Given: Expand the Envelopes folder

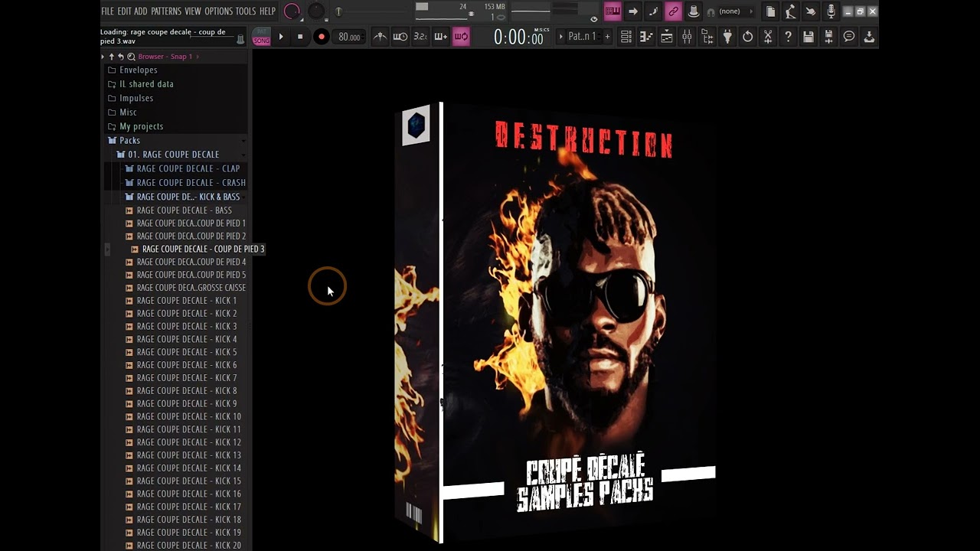Looking at the screenshot, I should point(132,70).
